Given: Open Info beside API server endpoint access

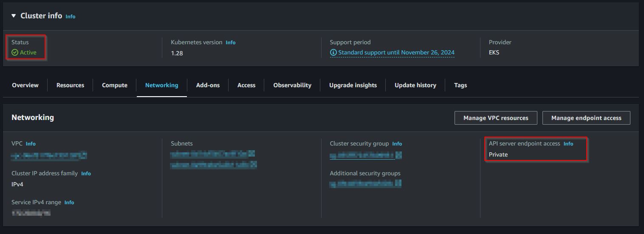Looking at the screenshot, I should point(568,144).
